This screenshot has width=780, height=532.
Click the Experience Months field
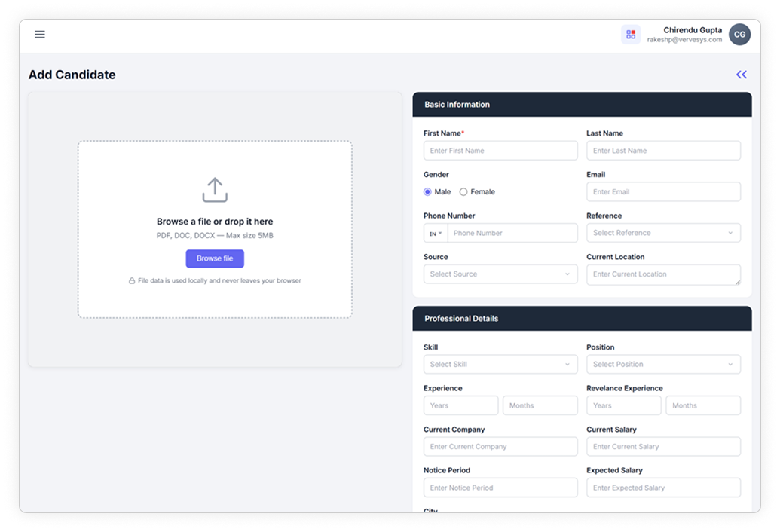coord(540,405)
